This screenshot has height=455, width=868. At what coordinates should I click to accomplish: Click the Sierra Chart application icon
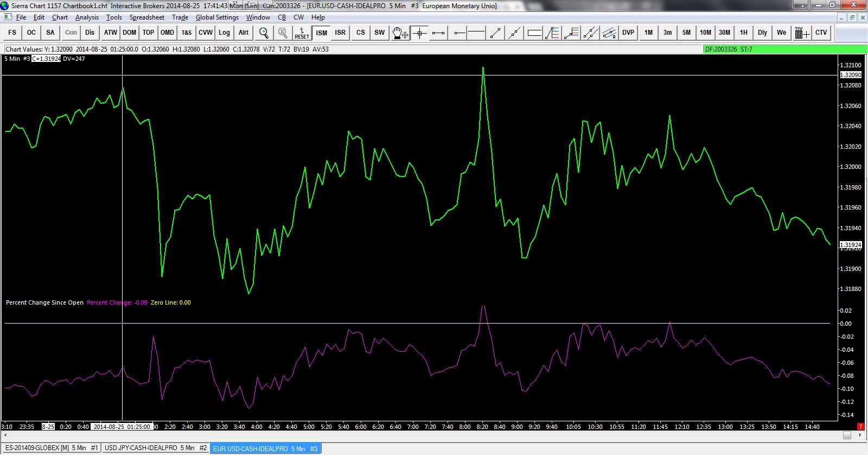(x=5, y=5)
